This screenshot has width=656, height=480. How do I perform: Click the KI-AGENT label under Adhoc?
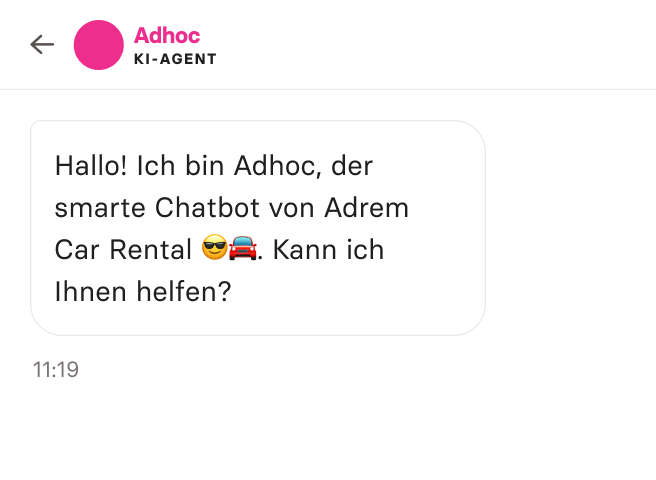click(175, 59)
